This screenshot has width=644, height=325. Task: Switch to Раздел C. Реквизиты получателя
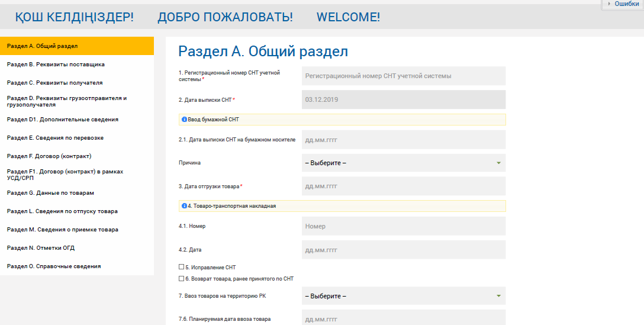(77, 82)
